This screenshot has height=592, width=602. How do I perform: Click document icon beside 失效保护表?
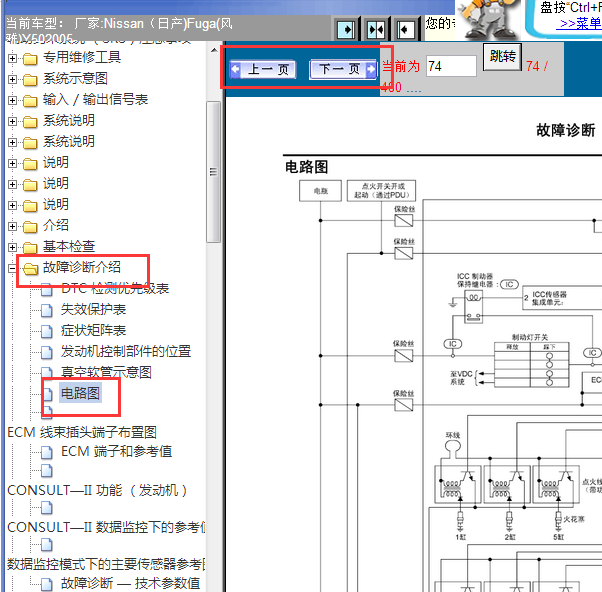click(46, 310)
